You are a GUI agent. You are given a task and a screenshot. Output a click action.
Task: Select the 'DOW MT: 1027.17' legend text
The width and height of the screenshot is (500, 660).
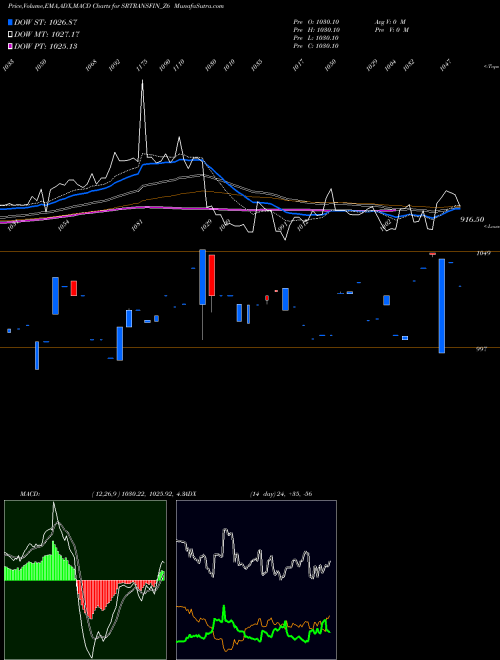click(47, 35)
